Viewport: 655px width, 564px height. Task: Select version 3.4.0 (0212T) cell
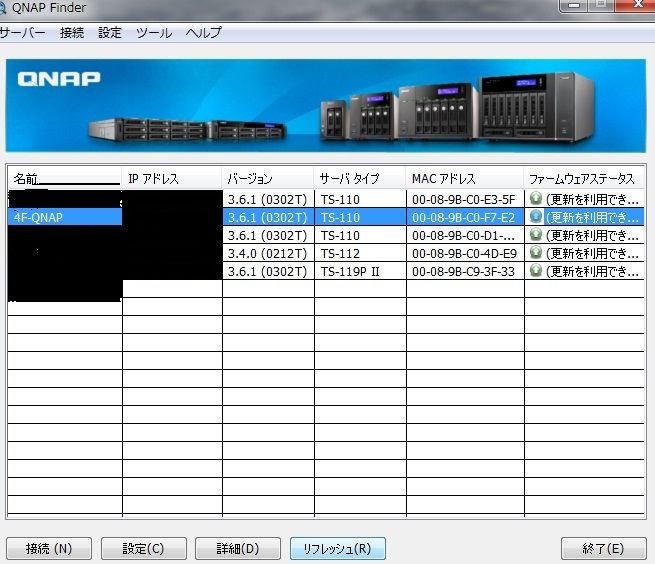click(268, 253)
